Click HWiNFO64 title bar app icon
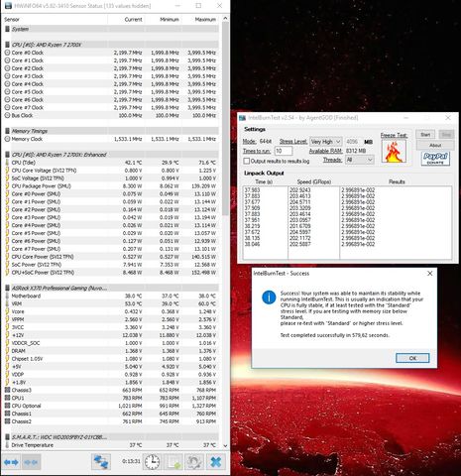The width and height of the screenshot is (461, 476). (x=8, y=6)
